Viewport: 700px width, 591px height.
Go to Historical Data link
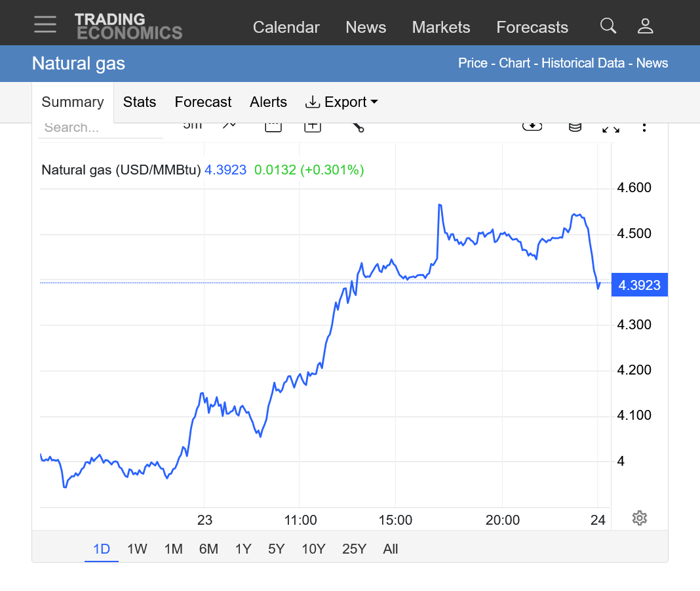584,64
